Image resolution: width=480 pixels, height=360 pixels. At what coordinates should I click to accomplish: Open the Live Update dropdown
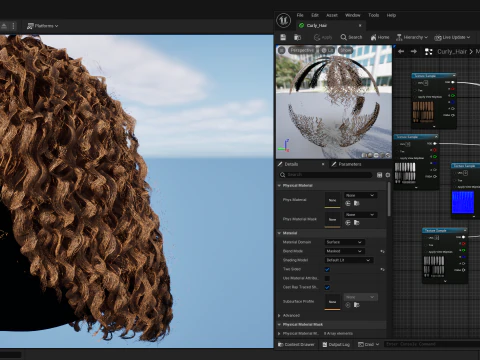452,37
